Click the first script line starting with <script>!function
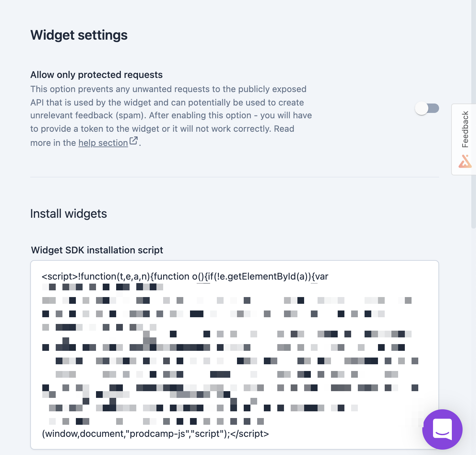The width and height of the screenshot is (476, 455). pos(185,276)
